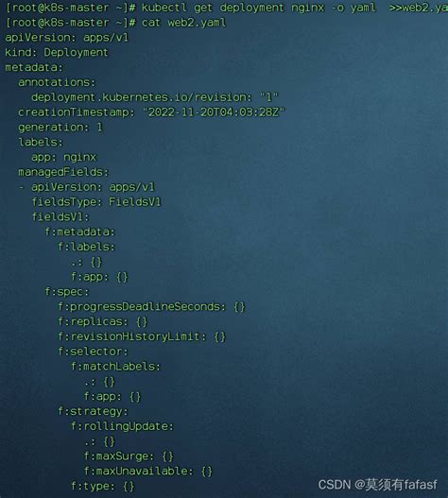Screen dimensions: 448x498
Task: Select the deployment.kubernetes.io/revision line
Action: pos(155,97)
